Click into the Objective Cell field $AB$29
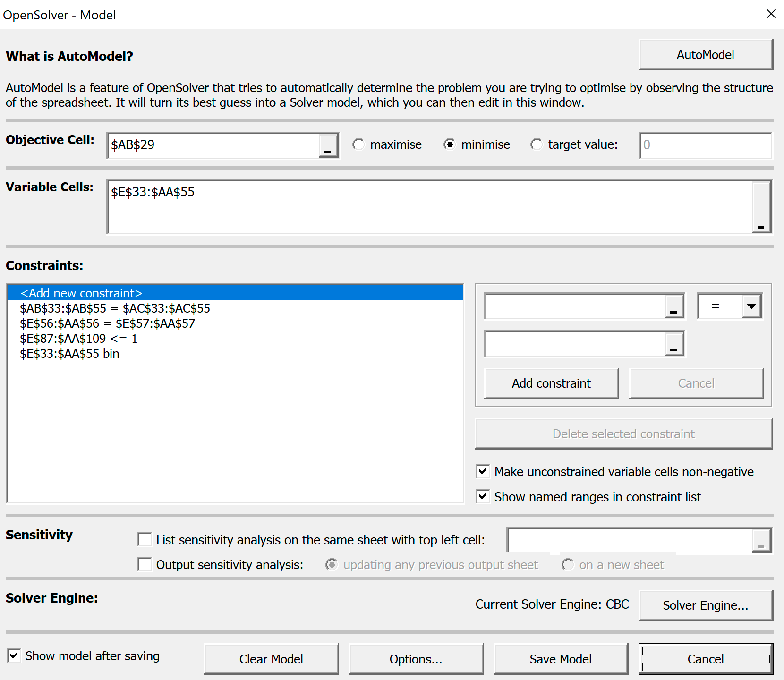 [x=213, y=145]
